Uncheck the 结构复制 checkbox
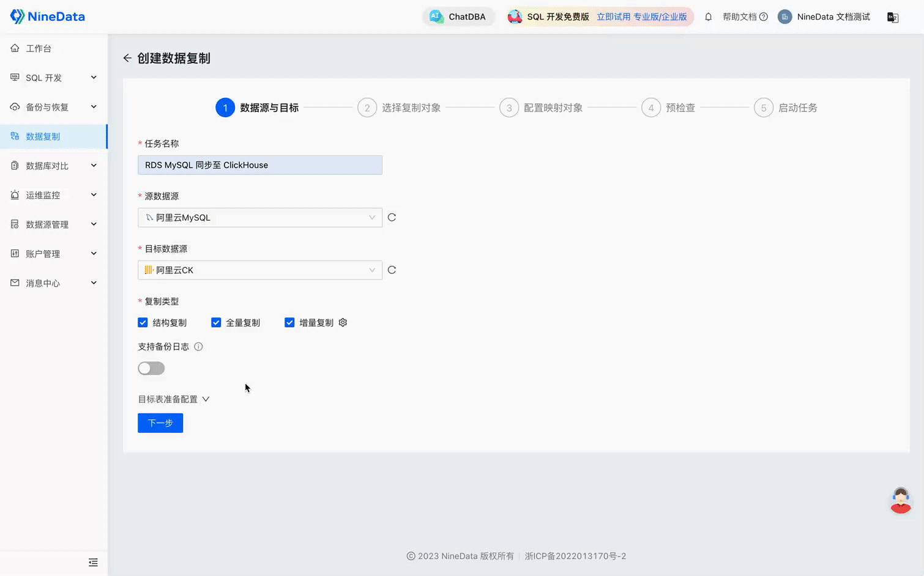This screenshot has height=576, width=924. (x=142, y=322)
